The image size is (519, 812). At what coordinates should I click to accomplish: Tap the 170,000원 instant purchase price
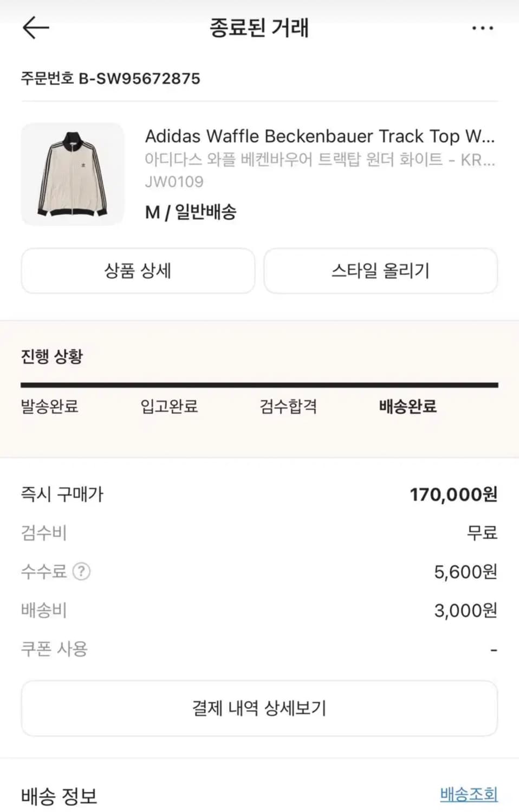453,494
